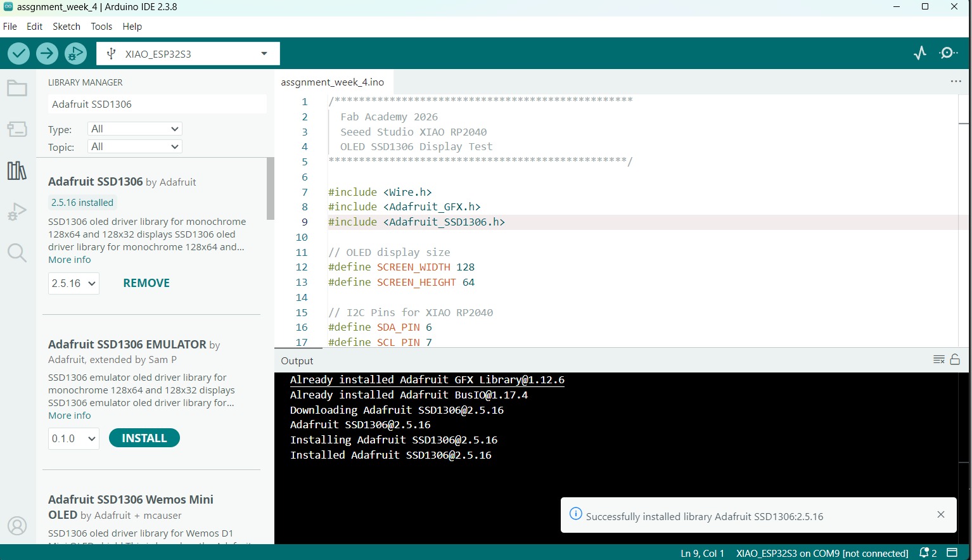Click line number 12 in the gutter
The width and height of the screenshot is (972, 560).
tap(302, 267)
